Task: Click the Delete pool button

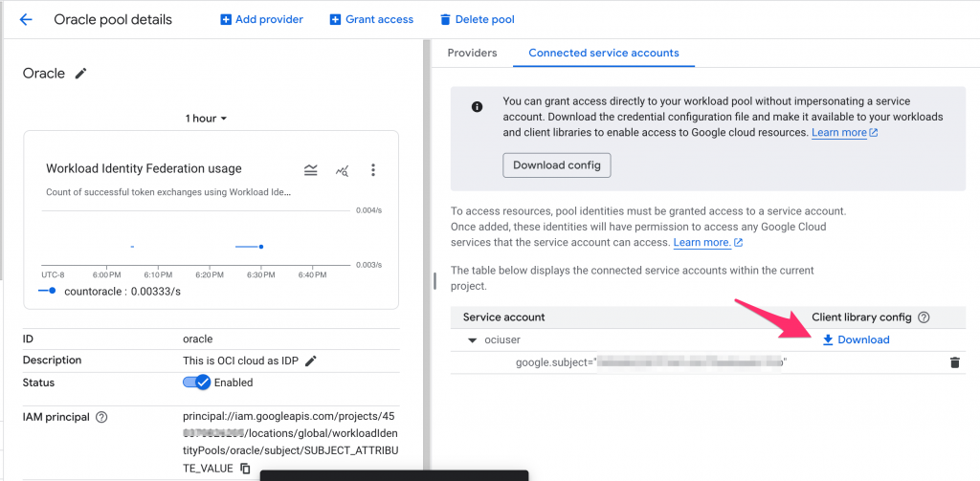Action: [x=477, y=19]
